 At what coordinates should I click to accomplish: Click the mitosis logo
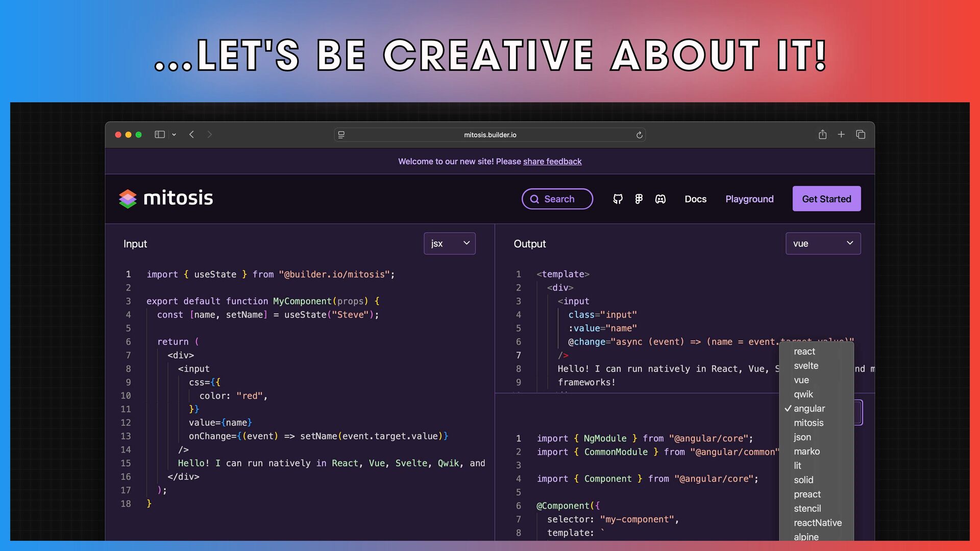[x=166, y=198]
